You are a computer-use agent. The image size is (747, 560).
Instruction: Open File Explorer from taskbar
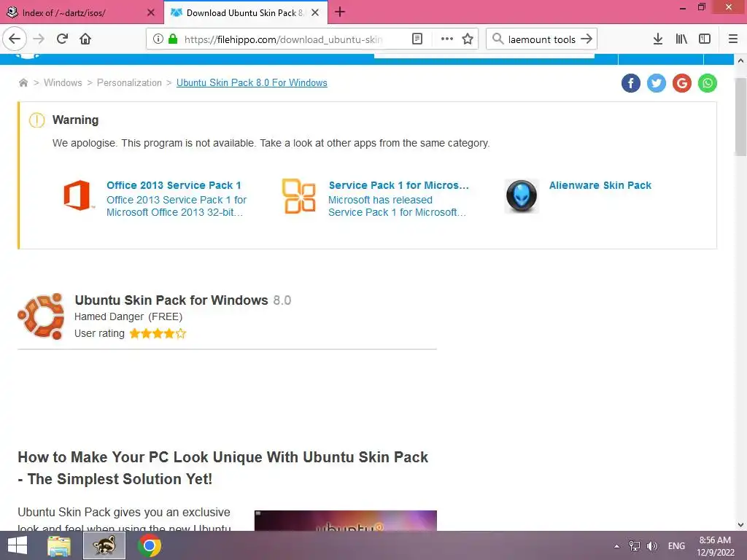(x=59, y=545)
